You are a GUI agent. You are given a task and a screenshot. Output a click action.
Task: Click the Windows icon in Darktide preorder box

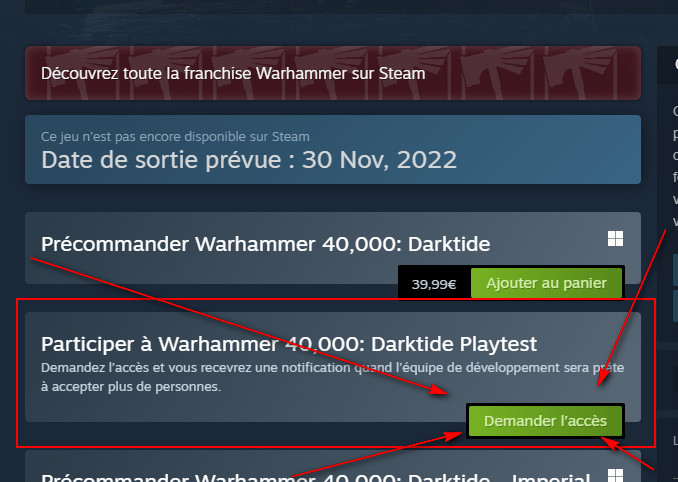(615, 238)
